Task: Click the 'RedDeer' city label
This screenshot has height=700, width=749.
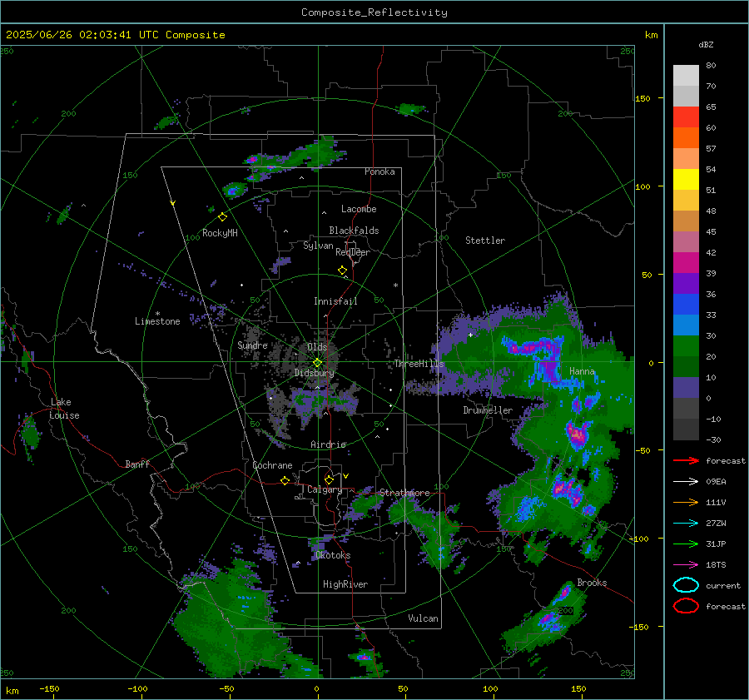Action: point(353,252)
